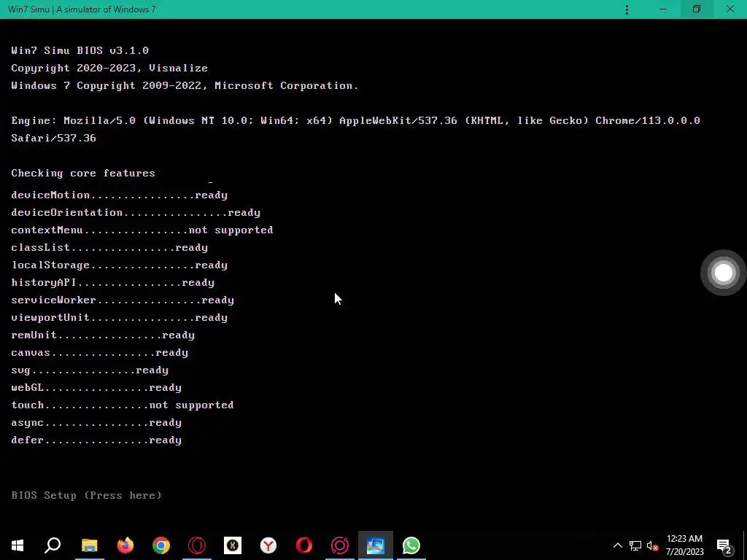747x560 pixels.
Task: Click the Microsoft Corporation copyright line
Action: point(185,86)
